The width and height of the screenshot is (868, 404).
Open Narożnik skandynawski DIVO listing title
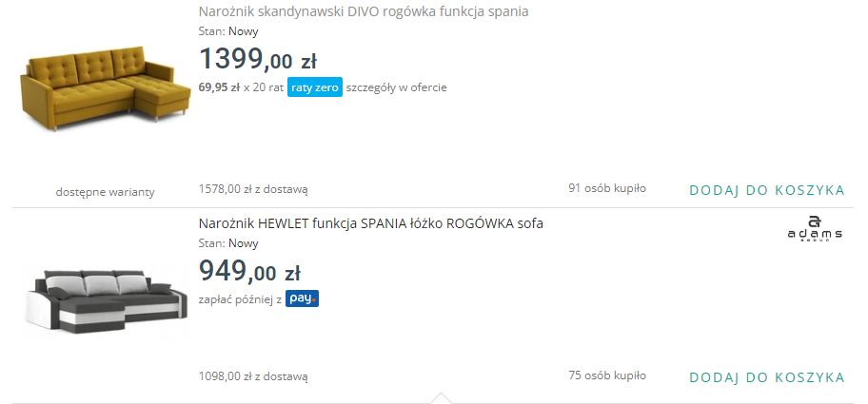point(364,11)
